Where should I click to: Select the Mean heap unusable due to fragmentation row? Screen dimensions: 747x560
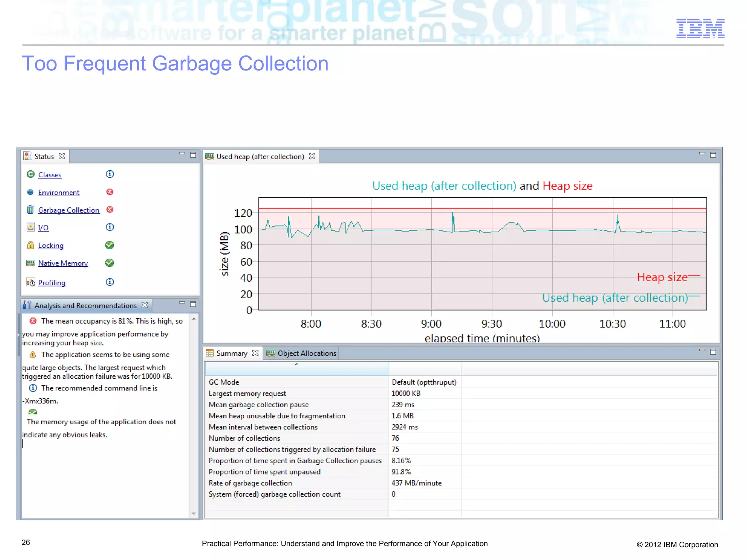click(x=461, y=416)
